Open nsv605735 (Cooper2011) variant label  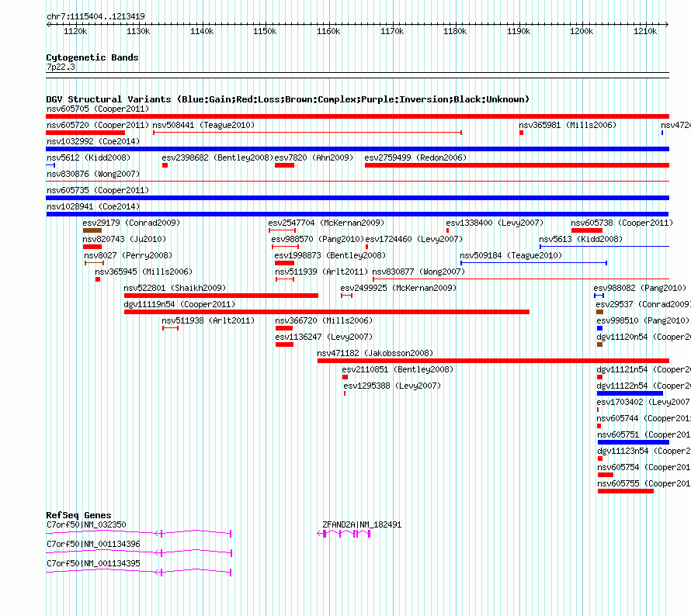coord(98,190)
